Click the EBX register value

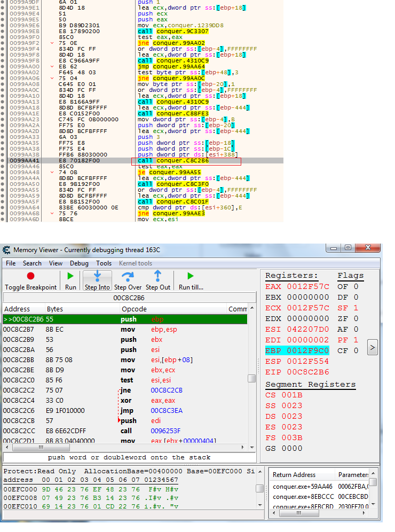pos(308,297)
